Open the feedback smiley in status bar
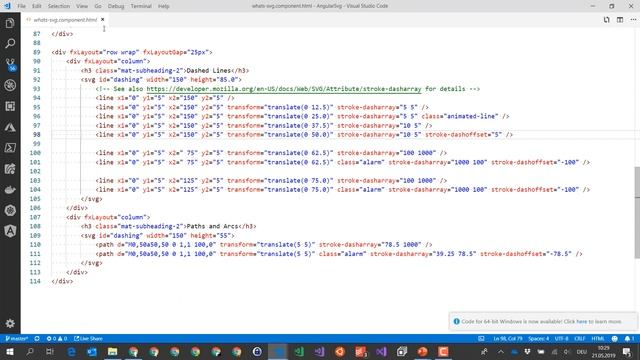 pyautogui.click(x=615, y=339)
